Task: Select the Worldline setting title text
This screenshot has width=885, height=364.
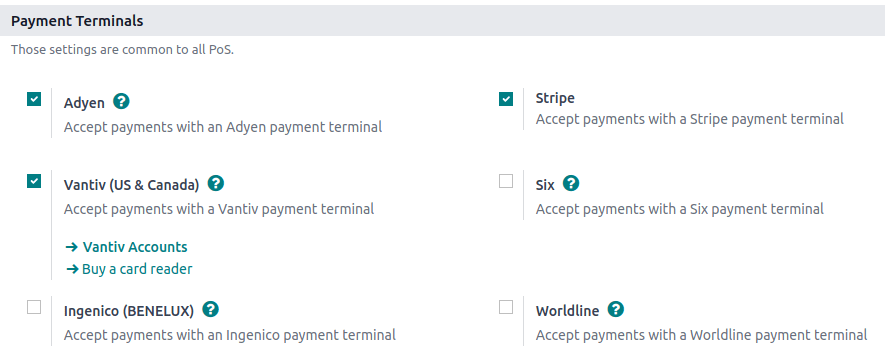Action: click(x=567, y=311)
